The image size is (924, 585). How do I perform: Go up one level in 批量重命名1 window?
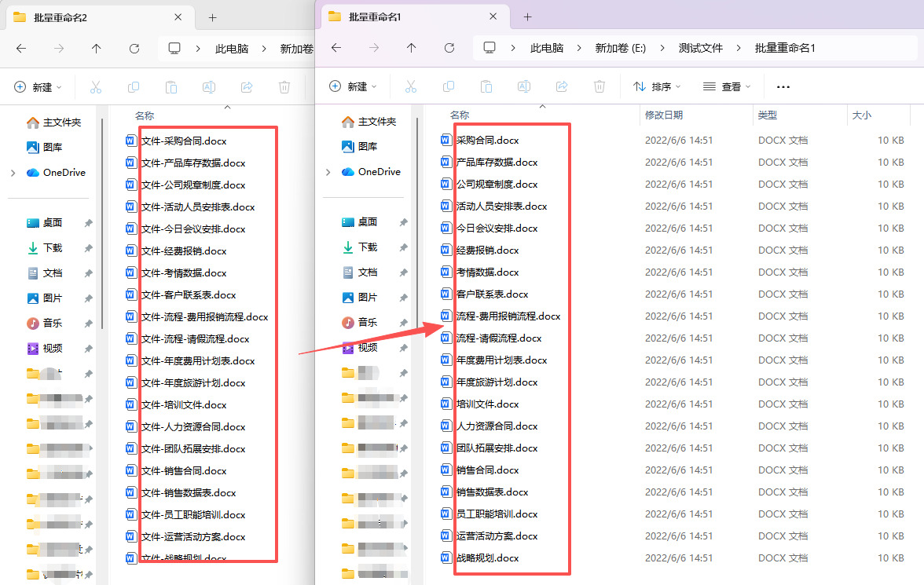pyautogui.click(x=412, y=48)
